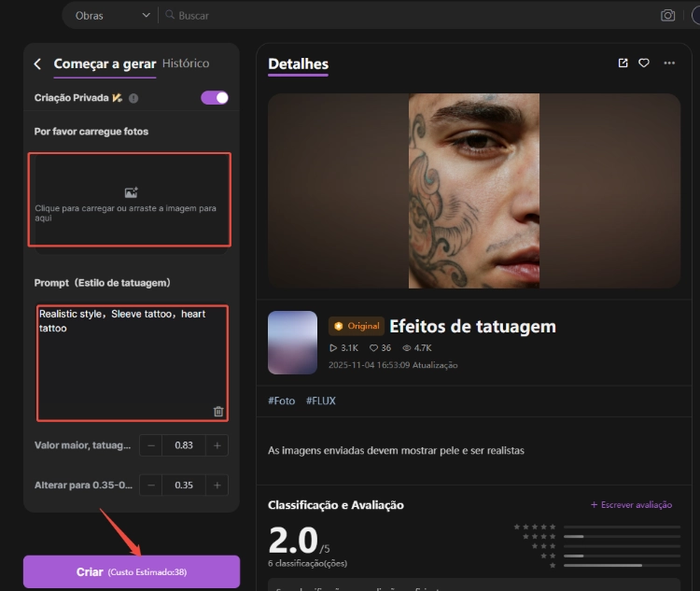
Task: Open the share/external link icon in Detalhes
Action: [x=623, y=63]
